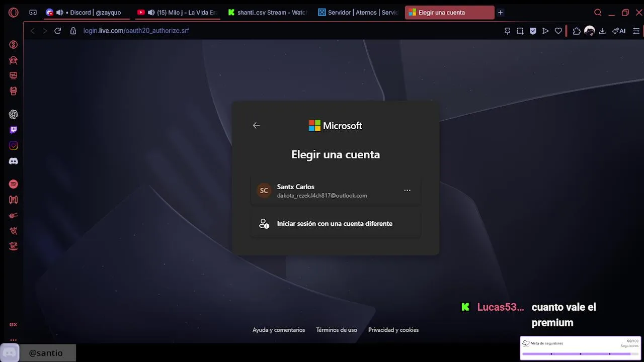Open ChatGPT in the sidebar
The image size is (644, 362).
click(14, 115)
